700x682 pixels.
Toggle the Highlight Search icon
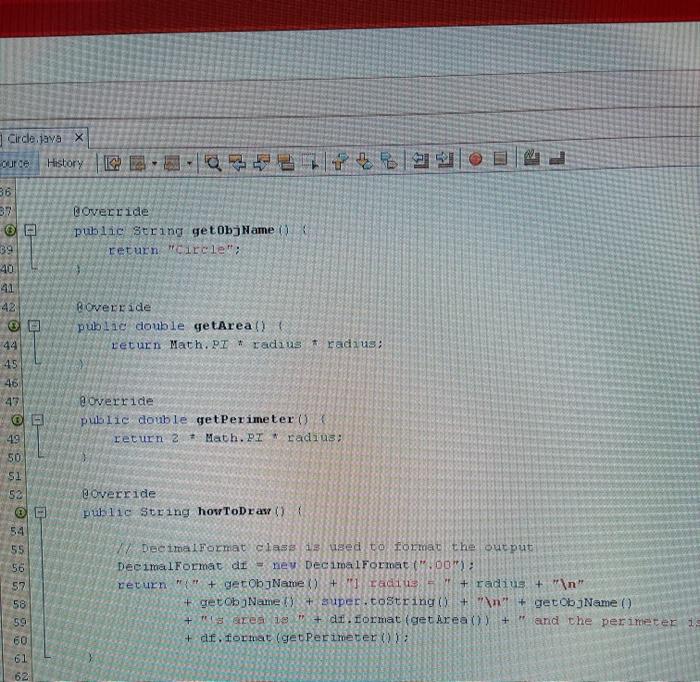[285, 162]
